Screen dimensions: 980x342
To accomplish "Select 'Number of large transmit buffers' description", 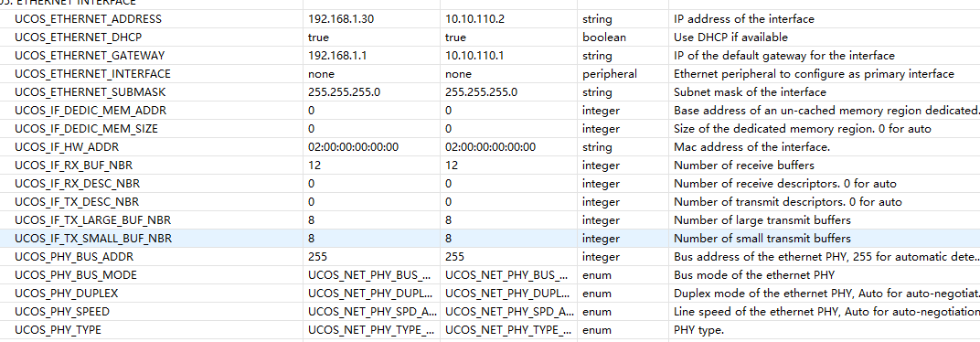I will point(762,220).
